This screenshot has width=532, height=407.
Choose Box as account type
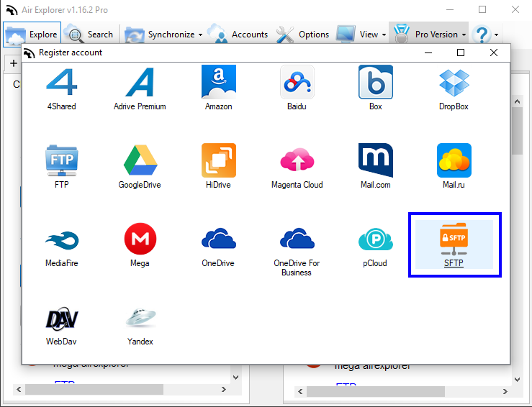coord(376,82)
